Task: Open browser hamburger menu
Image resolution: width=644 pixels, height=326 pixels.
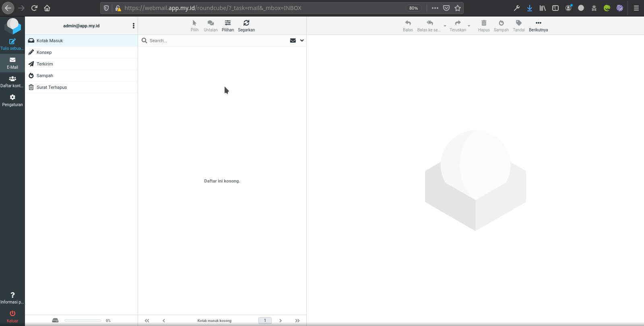Action: [x=636, y=8]
